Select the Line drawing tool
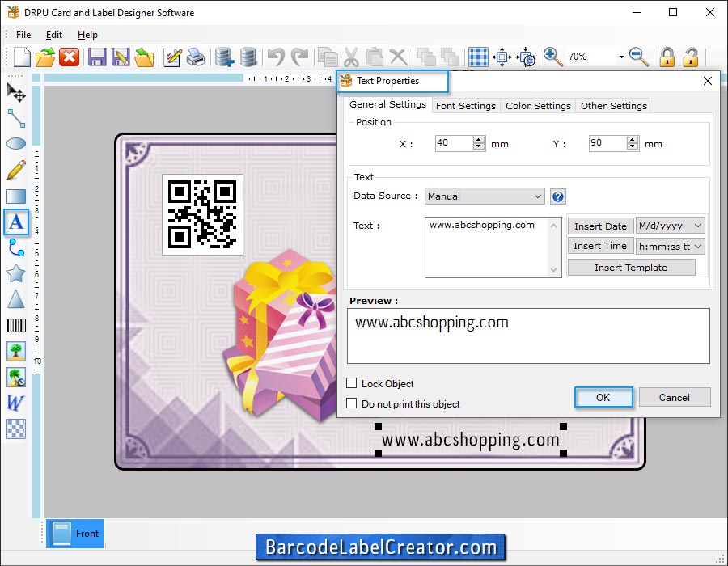Image resolution: width=728 pixels, height=566 pixels. click(x=16, y=118)
